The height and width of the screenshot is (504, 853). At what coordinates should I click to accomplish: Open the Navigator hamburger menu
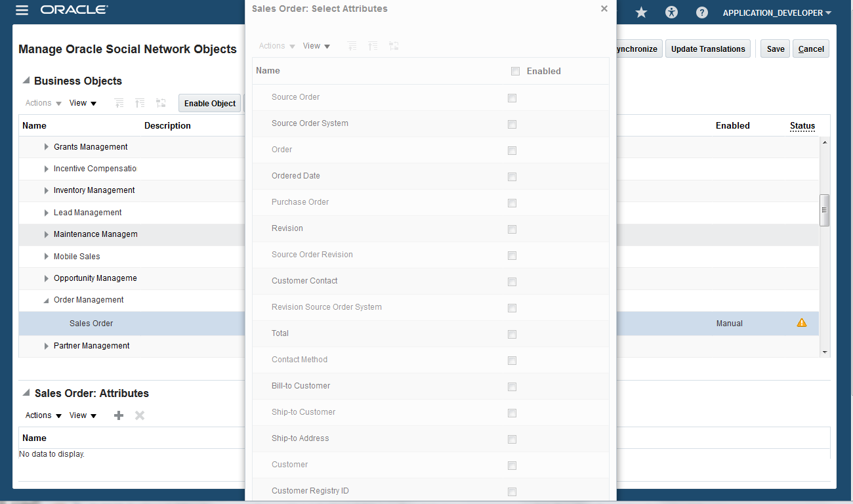click(22, 10)
